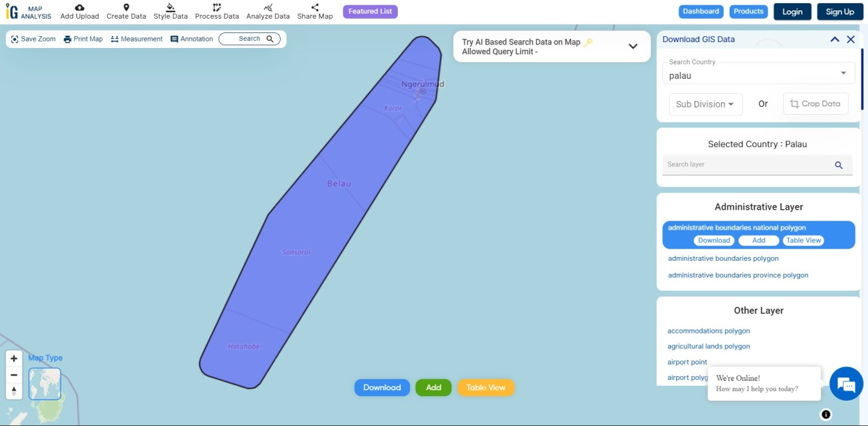The image size is (868, 426).
Task: Open Analyze Data menu
Action: tap(268, 12)
